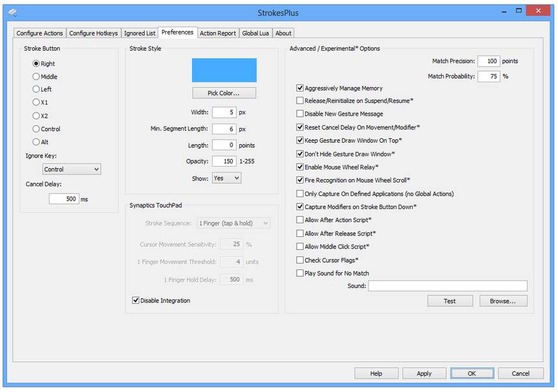Screen dimensions: 558x392
Task: Click the Apply button
Action: pyautogui.click(x=424, y=373)
